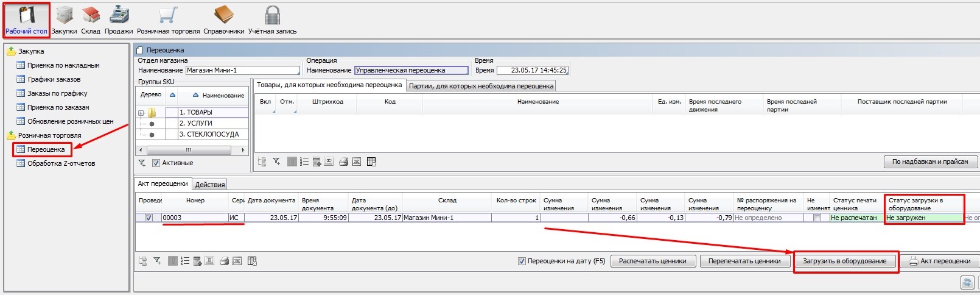
Task: Click print icon in Акт переоценки toolbar
Action: point(224,261)
